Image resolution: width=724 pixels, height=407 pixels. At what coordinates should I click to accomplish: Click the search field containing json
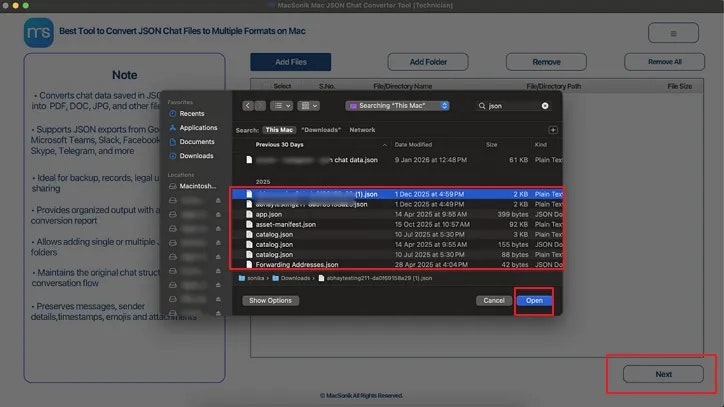[513, 106]
